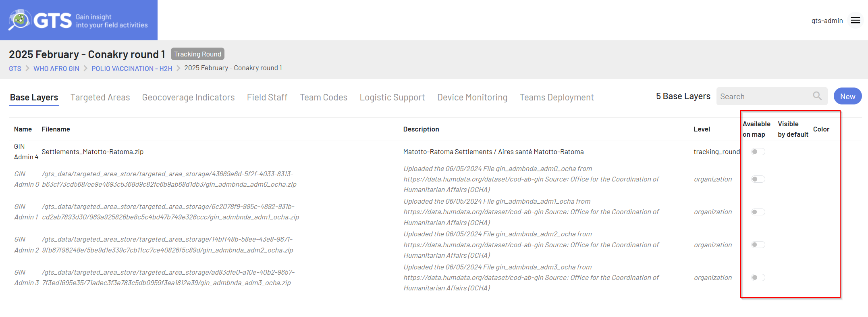This screenshot has width=868, height=317.
Task: Open the WHO AFRO GIN breadcrumb link
Action: pyautogui.click(x=56, y=69)
